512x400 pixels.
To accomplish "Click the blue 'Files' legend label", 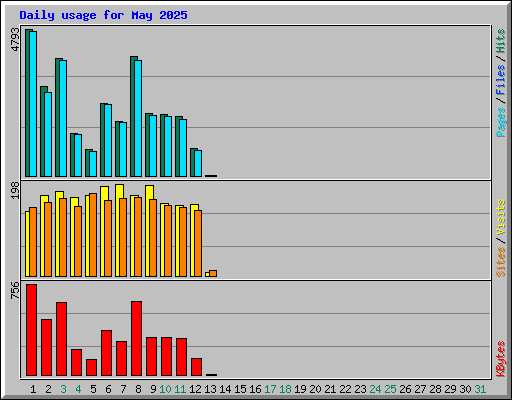I will pos(500,80).
